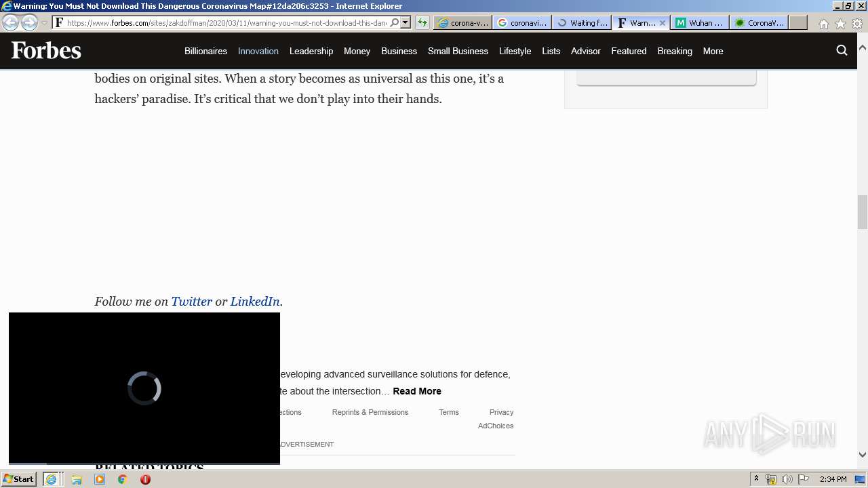Show hidden system tray icons
Screen dimensions: 868x488
click(756, 479)
